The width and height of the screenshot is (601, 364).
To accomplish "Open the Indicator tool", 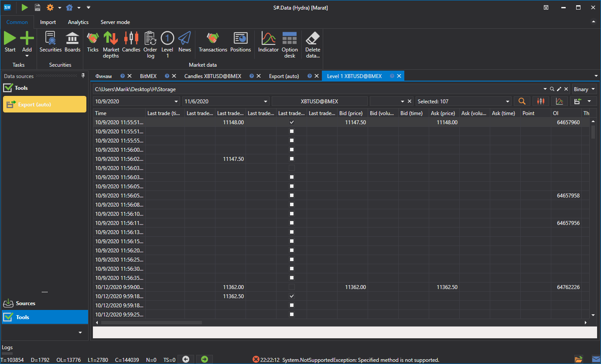I will tap(268, 42).
